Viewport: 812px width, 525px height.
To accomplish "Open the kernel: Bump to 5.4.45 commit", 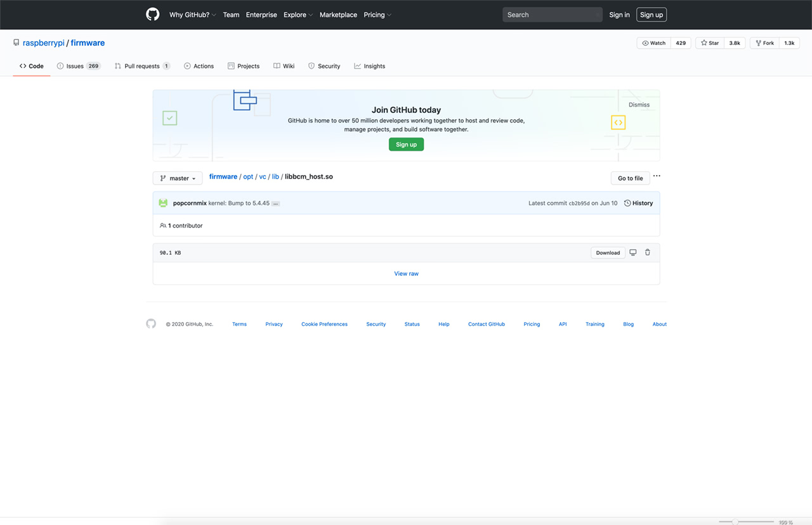I will pos(239,204).
